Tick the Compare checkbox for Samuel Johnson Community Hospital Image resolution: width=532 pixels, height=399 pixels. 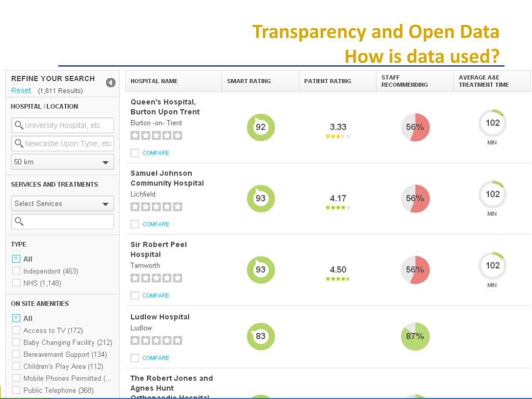(135, 224)
